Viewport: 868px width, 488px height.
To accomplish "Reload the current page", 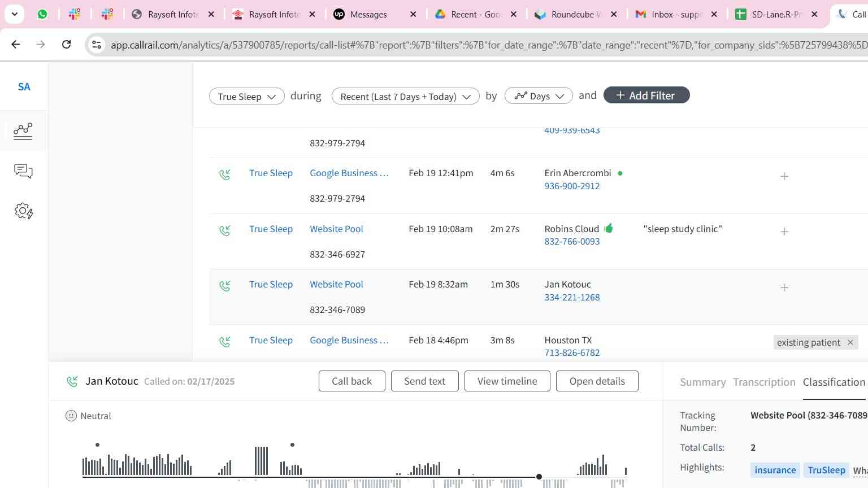I will click(66, 44).
